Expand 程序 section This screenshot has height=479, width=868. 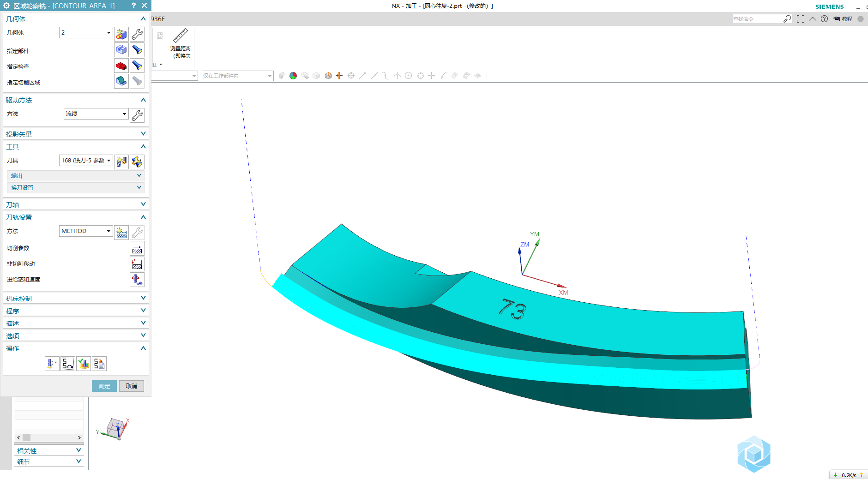tap(75, 311)
